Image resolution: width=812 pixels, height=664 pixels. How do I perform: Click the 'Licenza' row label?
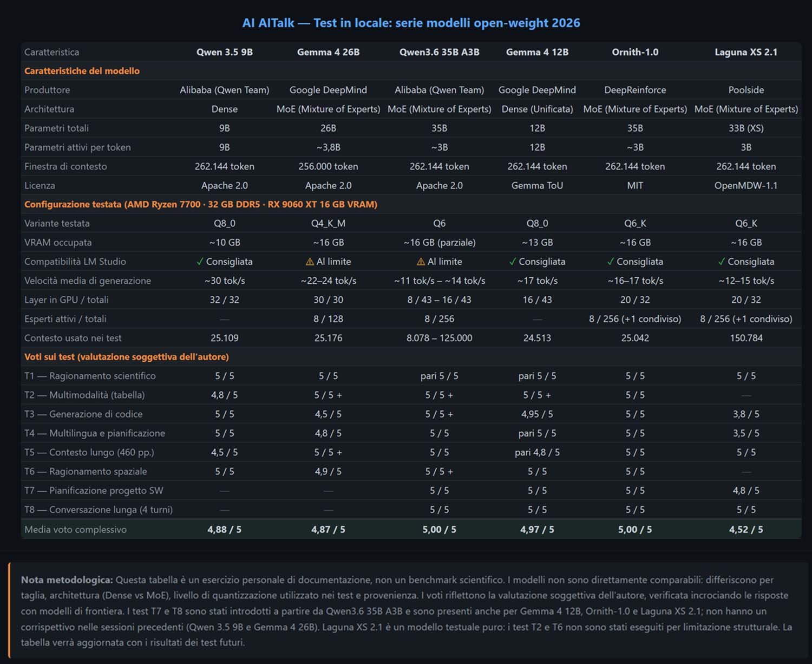(40, 185)
